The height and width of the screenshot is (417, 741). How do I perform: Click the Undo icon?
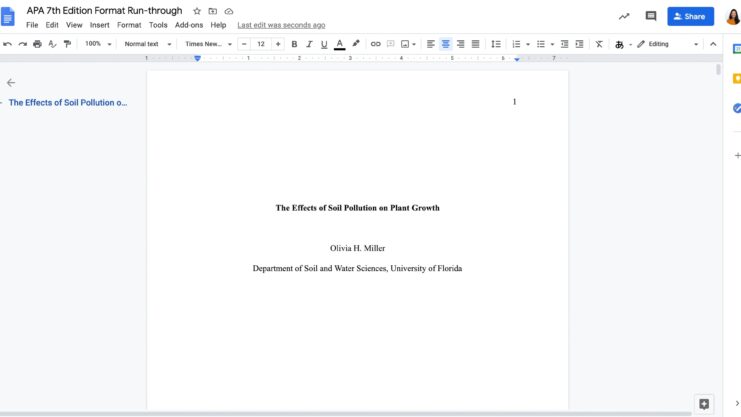(8, 44)
